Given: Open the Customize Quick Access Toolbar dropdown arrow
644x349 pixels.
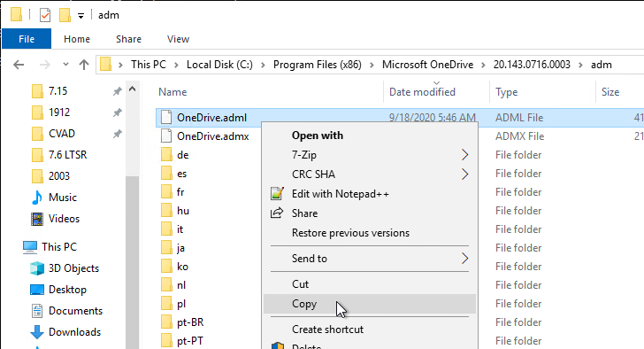Looking at the screenshot, I should (80, 16).
